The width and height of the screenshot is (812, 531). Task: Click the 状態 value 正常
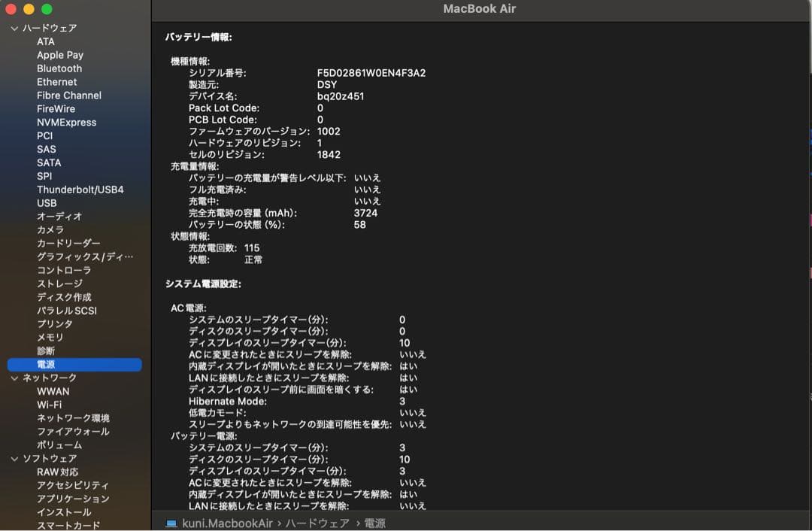point(253,259)
